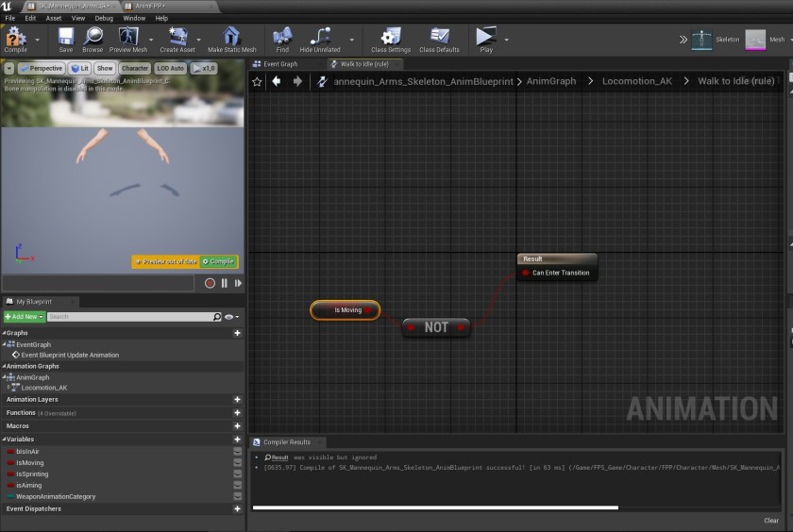Toggle visibility eye for bIsInAir variable
Image resolution: width=793 pixels, height=532 pixels.
237,452
